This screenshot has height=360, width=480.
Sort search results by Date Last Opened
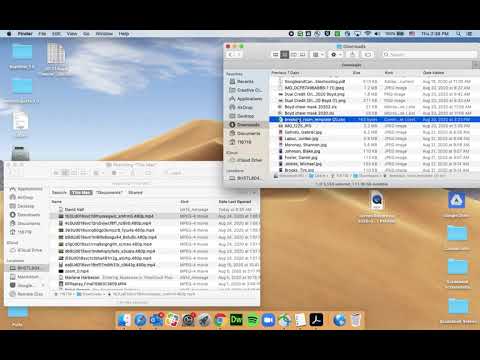(x=235, y=202)
